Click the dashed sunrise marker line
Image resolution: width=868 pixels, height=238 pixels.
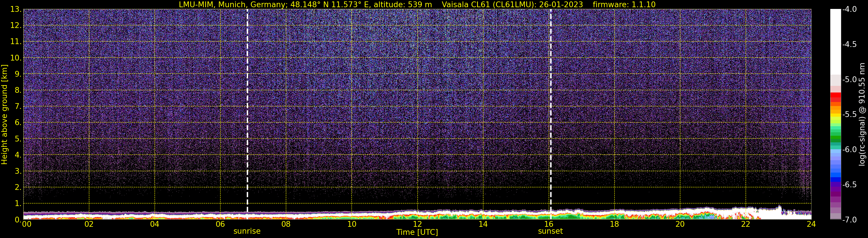(x=247, y=111)
